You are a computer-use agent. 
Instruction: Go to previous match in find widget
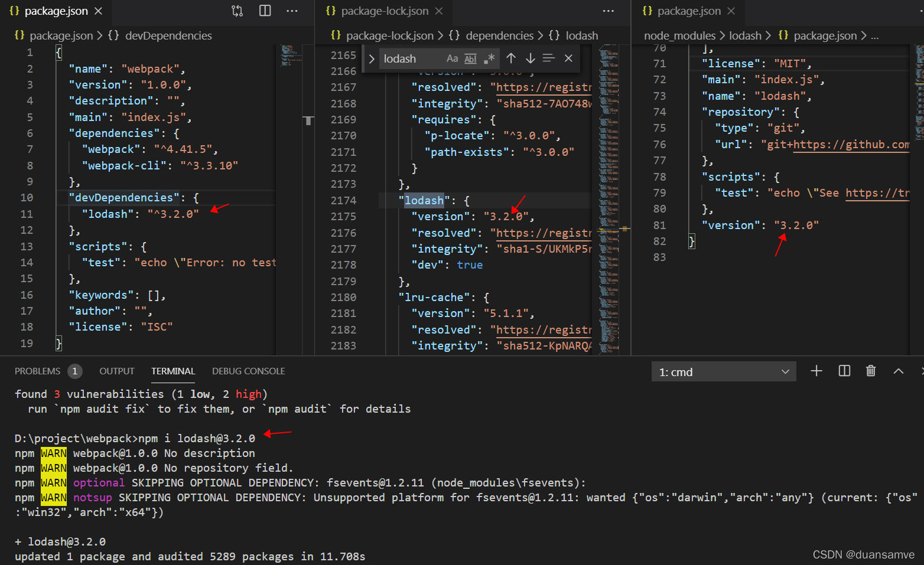click(511, 58)
